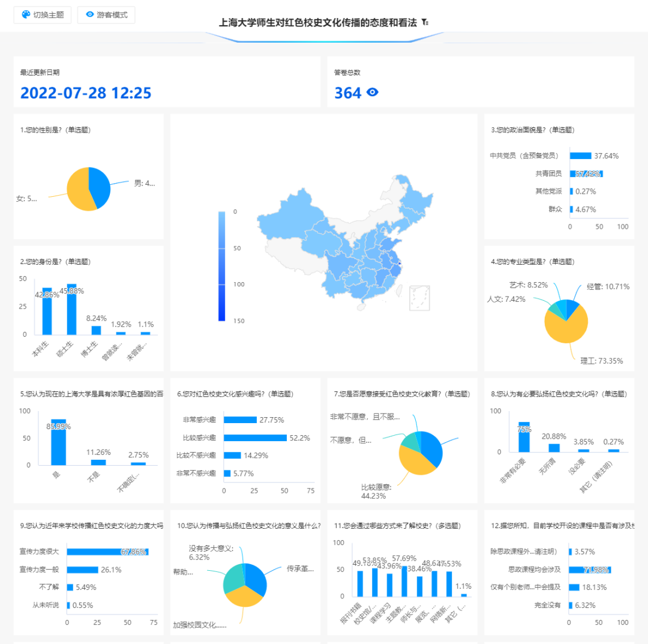This screenshot has height=644, width=648.
Task: Click the 比较感兴趣 bar showing 52.2%
Action: coord(255,438)
